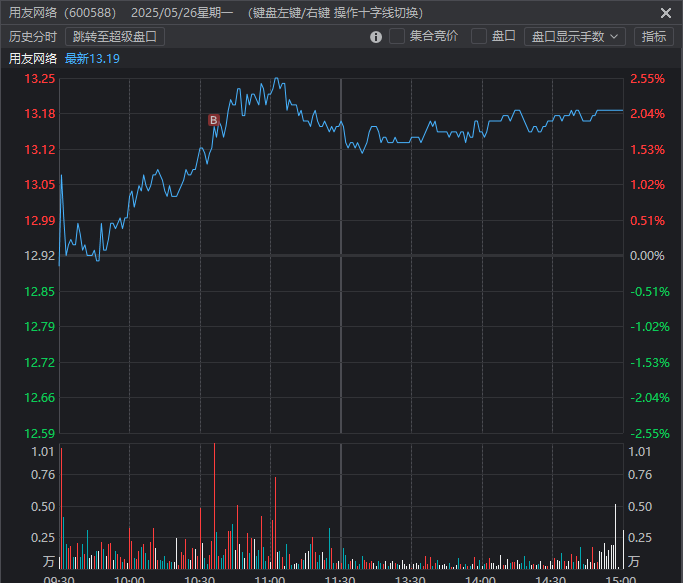The width and height of the screenshot is (683, 583).
Task: Select the 历史分时 label
Action: pyautogui.click(x=32, y=37)
